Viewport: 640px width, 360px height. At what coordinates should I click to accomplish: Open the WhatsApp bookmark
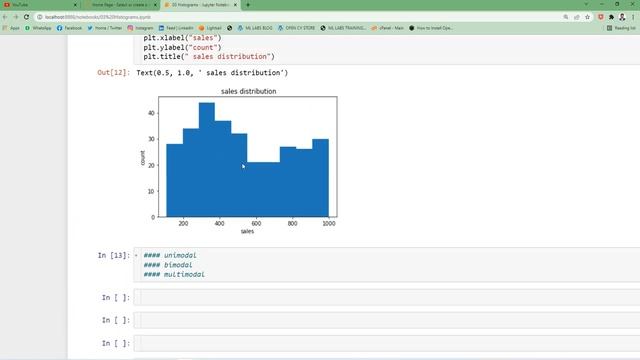[38, 28]
